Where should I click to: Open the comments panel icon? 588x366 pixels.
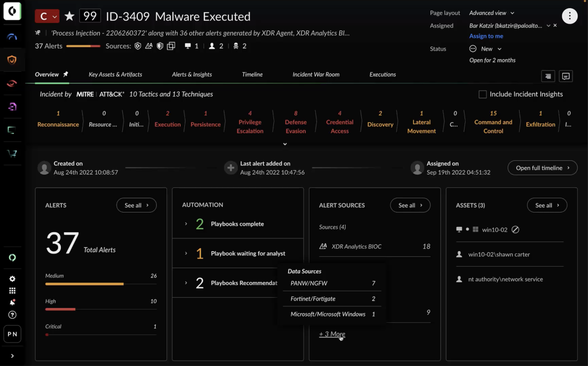pos(566,76)
